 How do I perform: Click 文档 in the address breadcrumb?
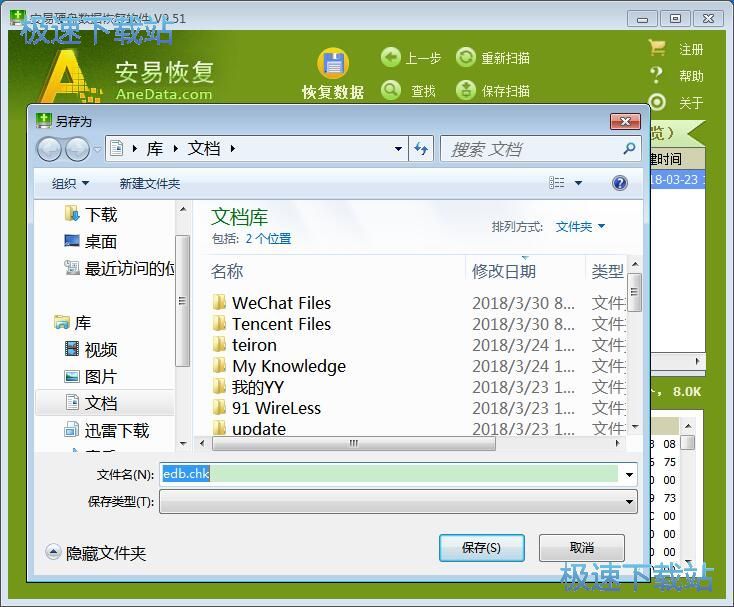(204, 149)
